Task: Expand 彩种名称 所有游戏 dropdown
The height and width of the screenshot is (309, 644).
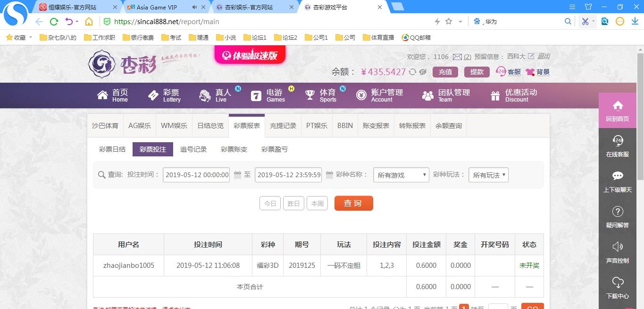Action: [401, 175]
